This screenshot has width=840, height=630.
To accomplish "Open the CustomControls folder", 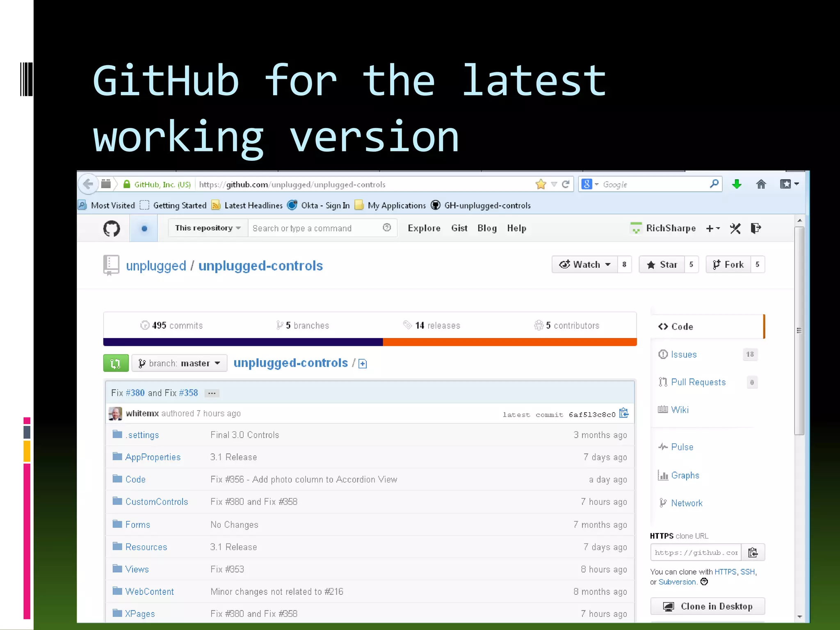I will pyautogui.click(x=157, y=502).
